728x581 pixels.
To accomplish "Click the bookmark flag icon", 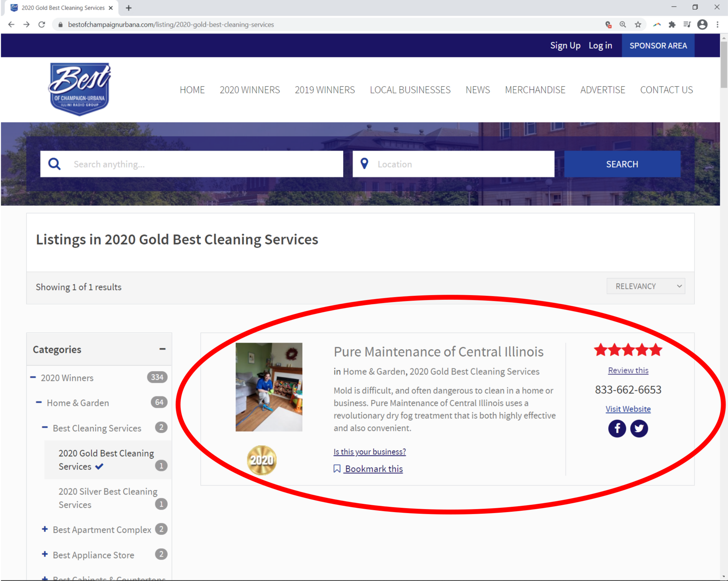I will [x=337, y=469].
